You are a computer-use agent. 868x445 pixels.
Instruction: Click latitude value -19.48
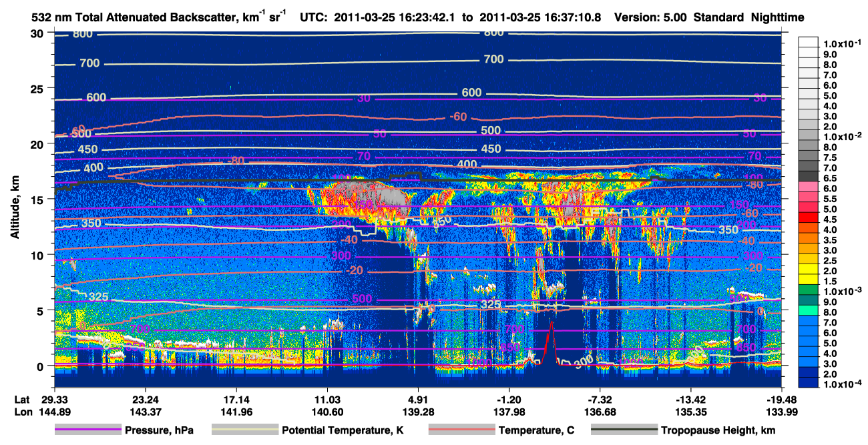tap(782, 400)
